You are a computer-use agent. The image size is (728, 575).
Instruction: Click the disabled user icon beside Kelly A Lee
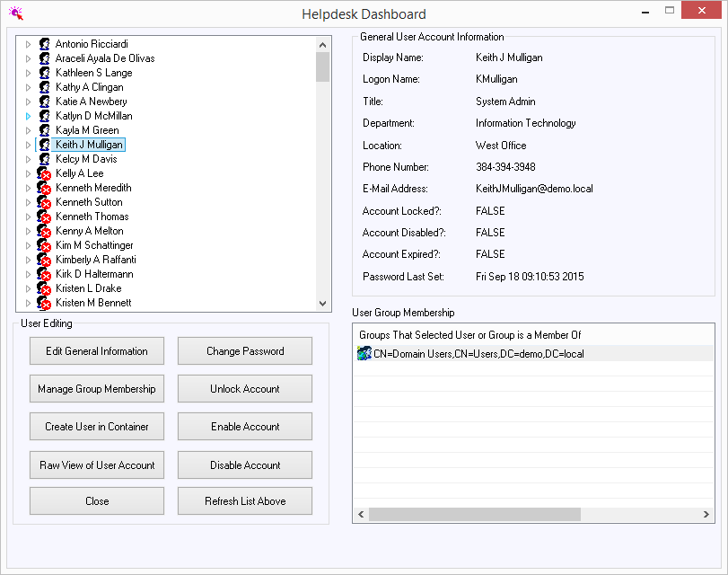pos(43,173)
